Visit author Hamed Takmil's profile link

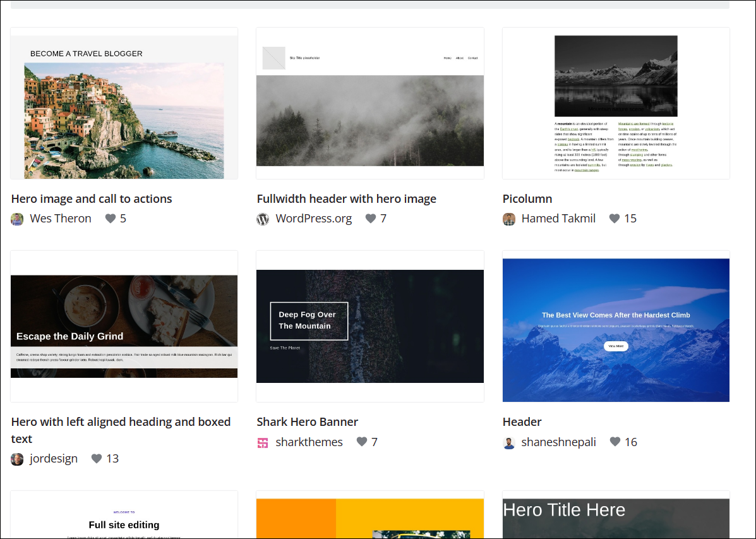558,219
